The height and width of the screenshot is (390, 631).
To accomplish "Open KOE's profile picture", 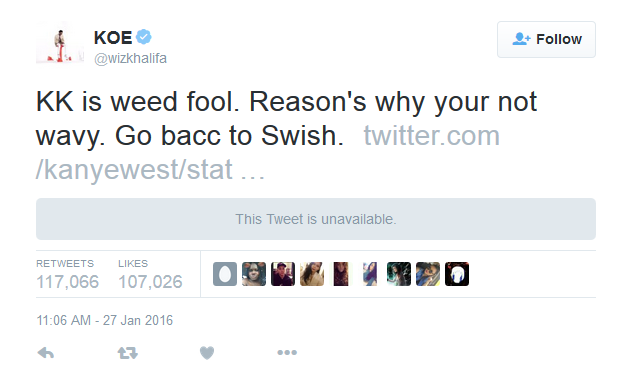I will click(60, 42).
